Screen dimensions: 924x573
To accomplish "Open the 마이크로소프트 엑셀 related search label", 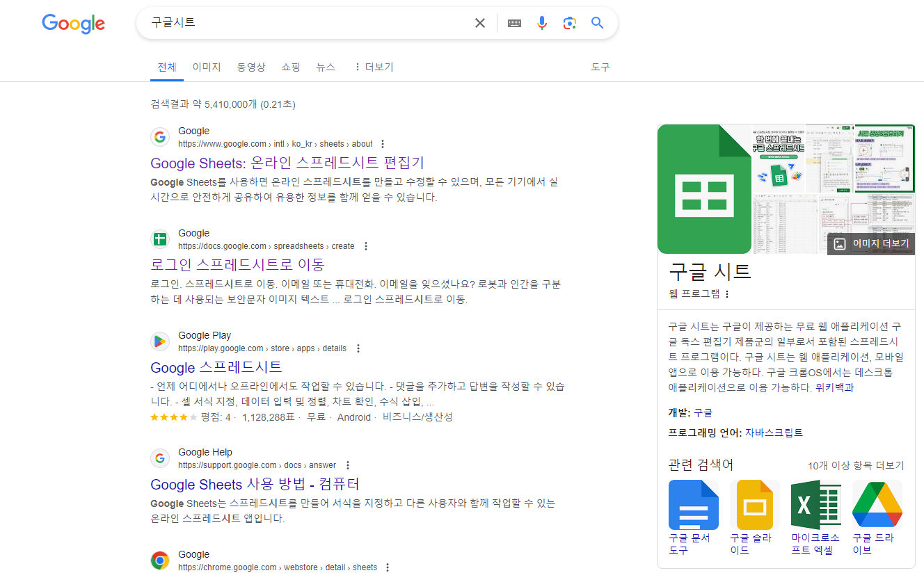I will point(815,544).
